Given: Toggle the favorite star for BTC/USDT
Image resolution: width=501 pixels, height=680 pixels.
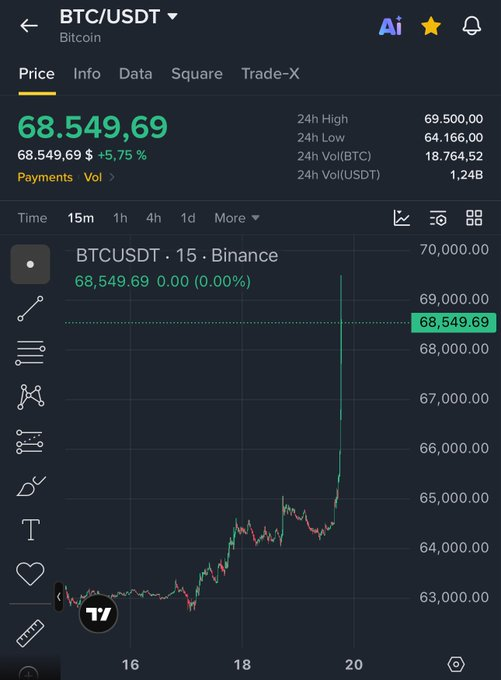Looking at the screenshot, I should [x=431, y=26].
